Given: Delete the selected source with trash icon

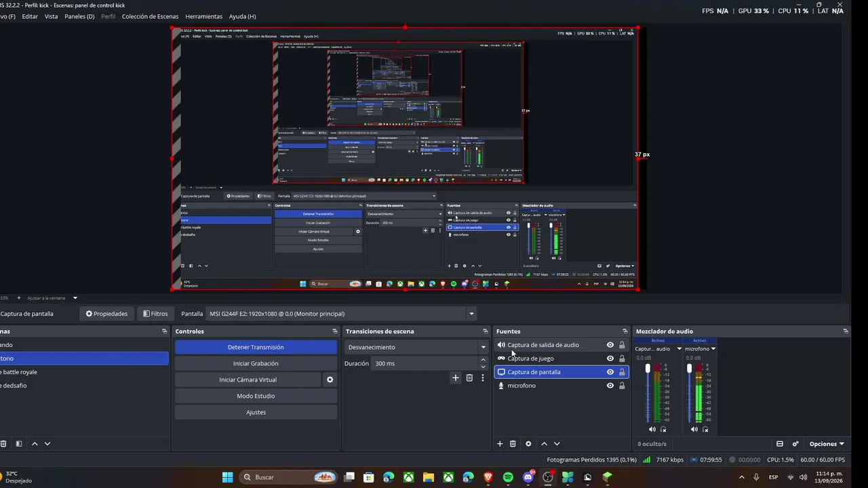Looking at the screenshot, I should [513, 444].
